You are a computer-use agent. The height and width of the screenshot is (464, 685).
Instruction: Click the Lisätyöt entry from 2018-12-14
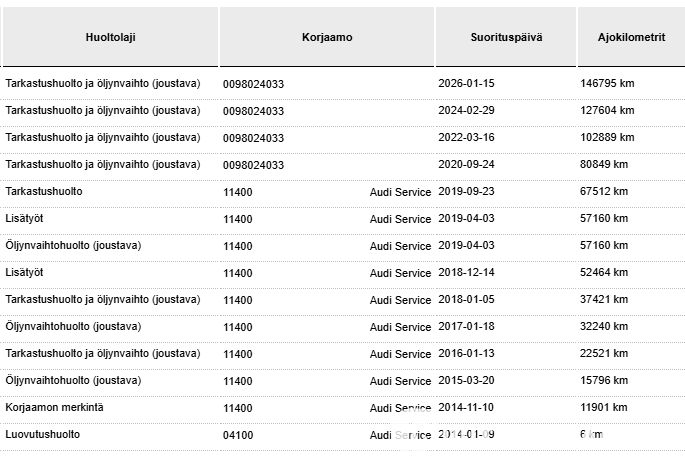[x=25, y=272]
